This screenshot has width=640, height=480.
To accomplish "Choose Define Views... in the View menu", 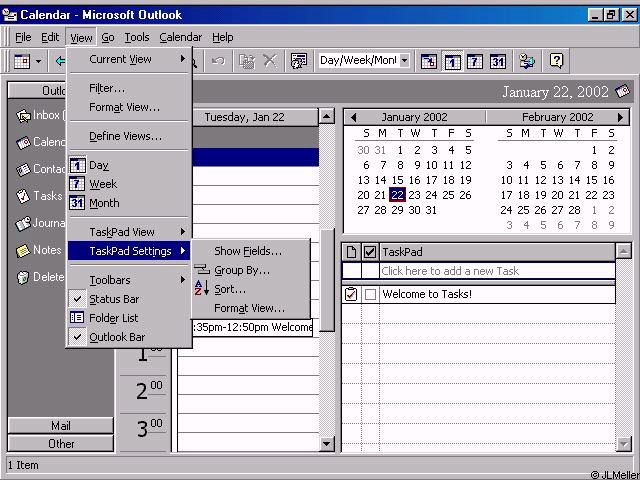I will [x=129, y=136].
